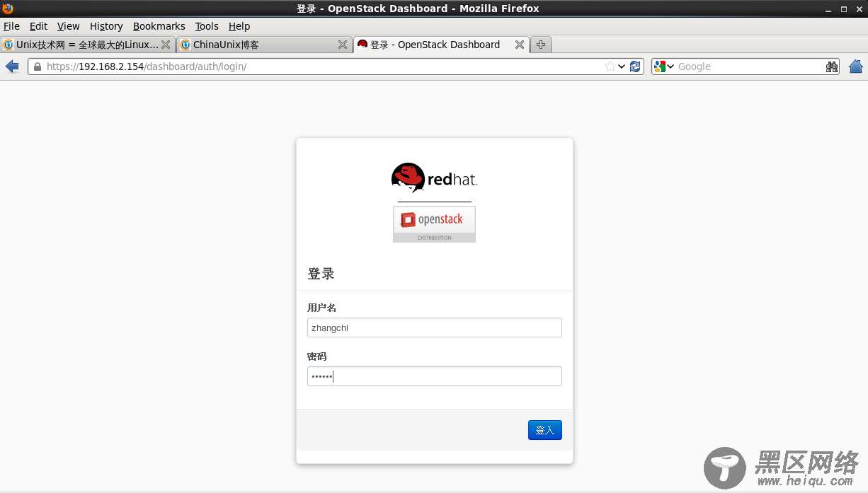Image resolution: width=868 pixels, height=493 pixels.
Task: Click the 登入 sign-in button
Action: (545, 430)
